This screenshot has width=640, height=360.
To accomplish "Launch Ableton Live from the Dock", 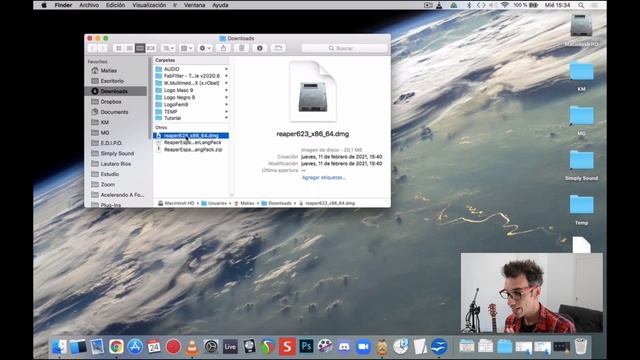I will (230, 347).
